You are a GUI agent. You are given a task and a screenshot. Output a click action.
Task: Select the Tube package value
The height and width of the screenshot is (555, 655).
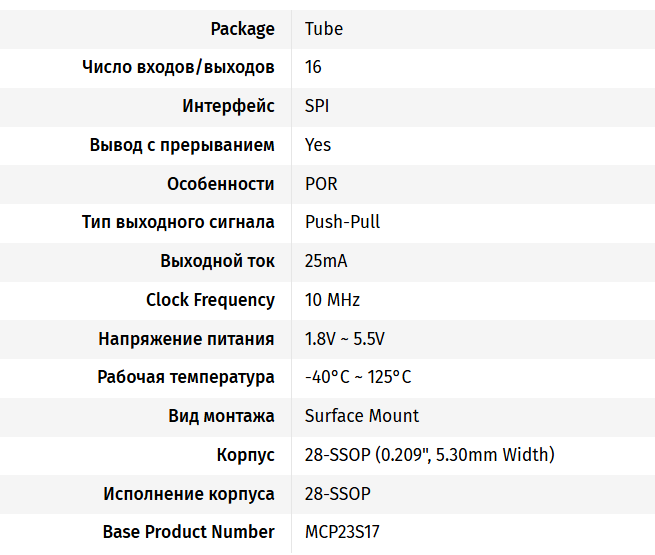point(324,29)
